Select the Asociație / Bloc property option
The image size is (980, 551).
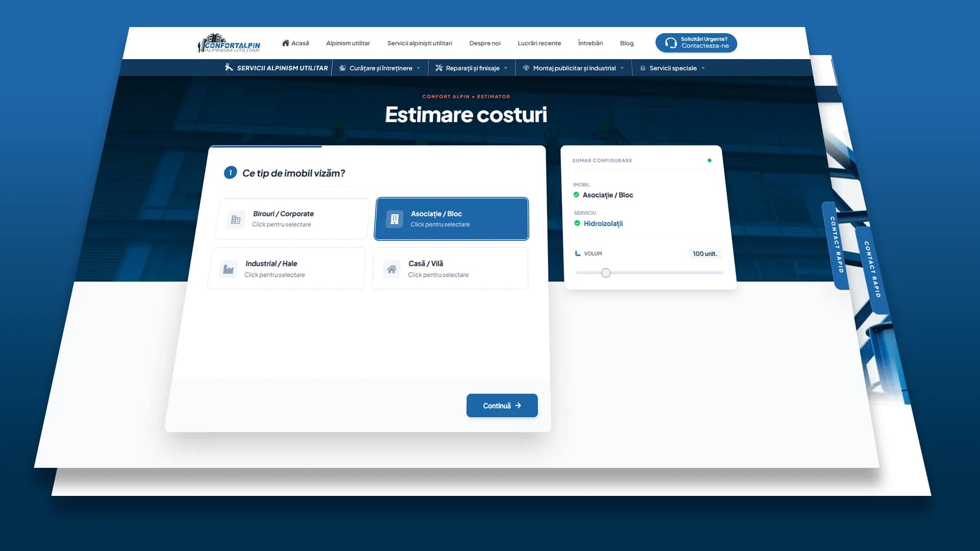pyautogui.click(x=451, y=218)
